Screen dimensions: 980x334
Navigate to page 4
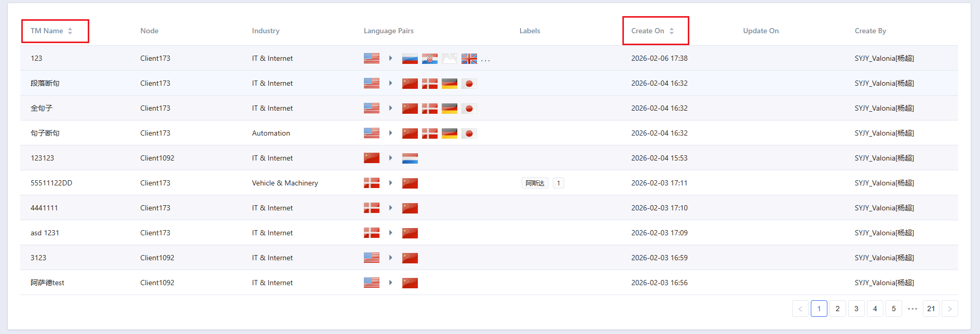pyautogui.click(x=875, y=309)
